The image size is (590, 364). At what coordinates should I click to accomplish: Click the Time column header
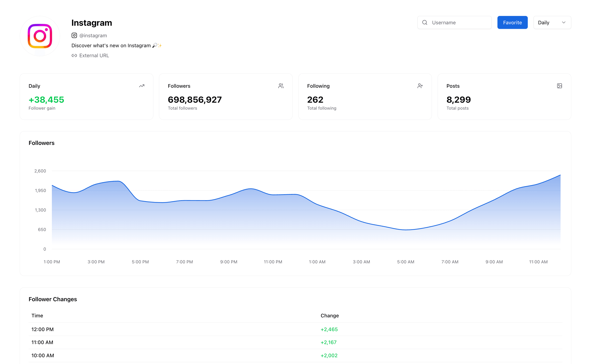click(37, 316)
